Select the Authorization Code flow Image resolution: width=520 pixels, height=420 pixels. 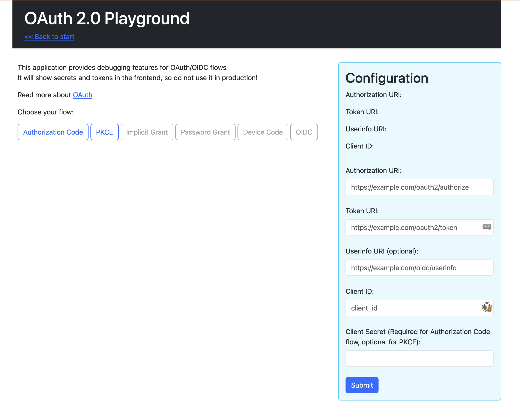click(53, 132)
